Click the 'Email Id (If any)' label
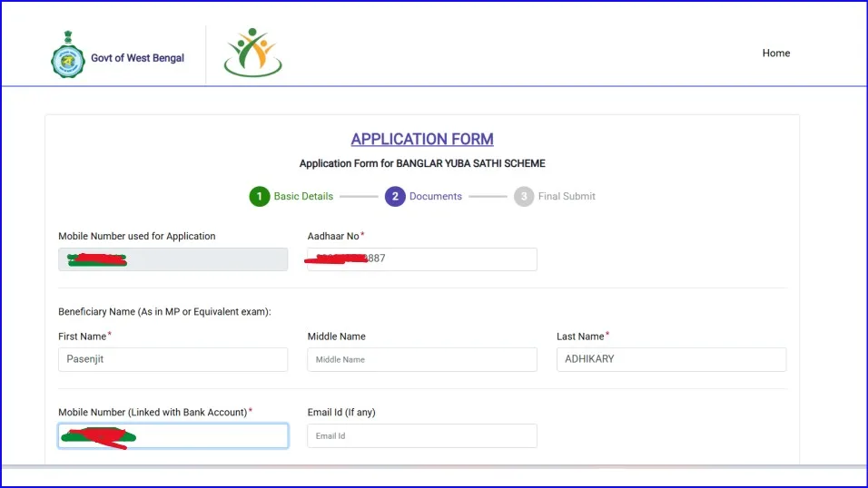Viewport: 868px width, 488px height. 341,412
